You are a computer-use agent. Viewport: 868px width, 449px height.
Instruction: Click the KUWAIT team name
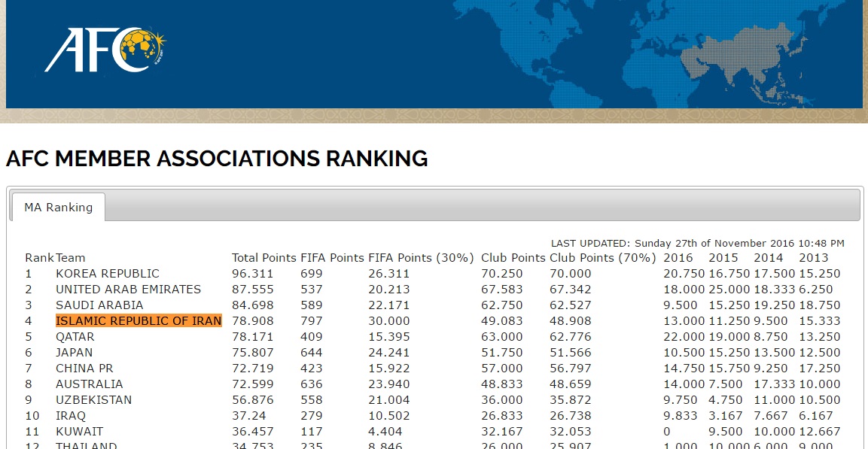pyautogui.click(x=80, y=431)
